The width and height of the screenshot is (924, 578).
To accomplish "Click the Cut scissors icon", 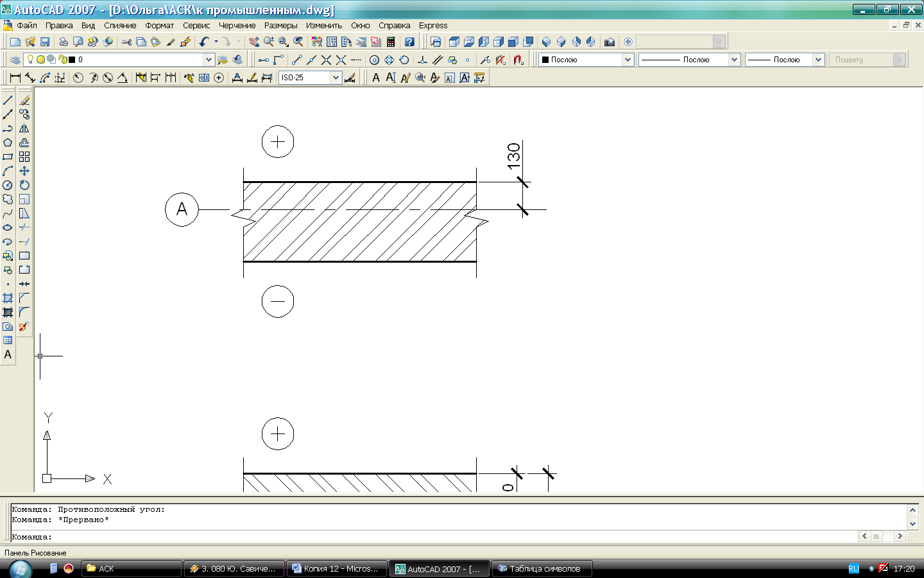I will pos(126,42).
